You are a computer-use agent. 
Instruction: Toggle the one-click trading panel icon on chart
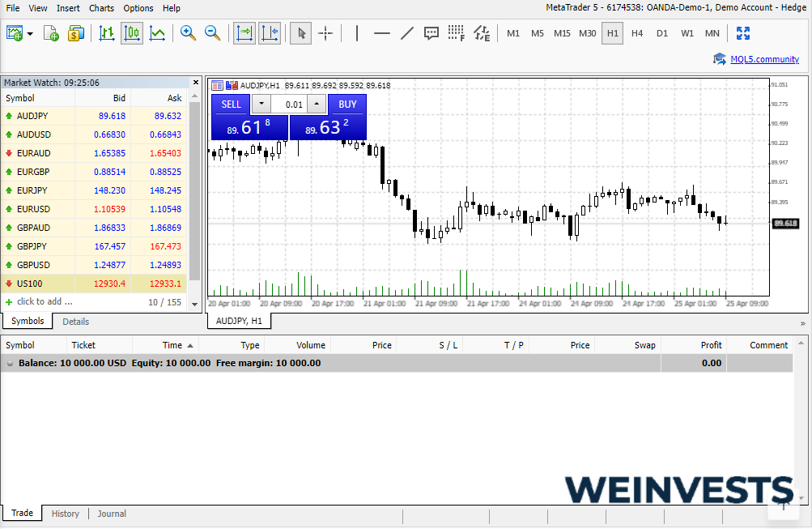tap(218, 86)
